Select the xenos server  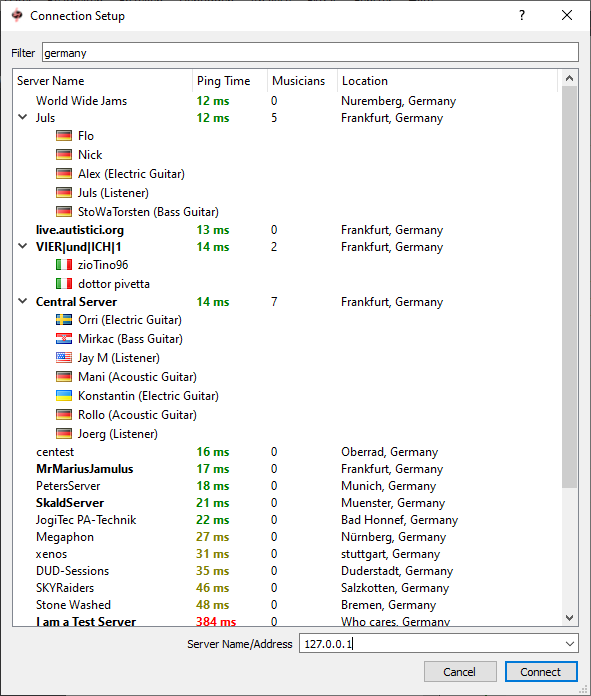pos(285,554)
